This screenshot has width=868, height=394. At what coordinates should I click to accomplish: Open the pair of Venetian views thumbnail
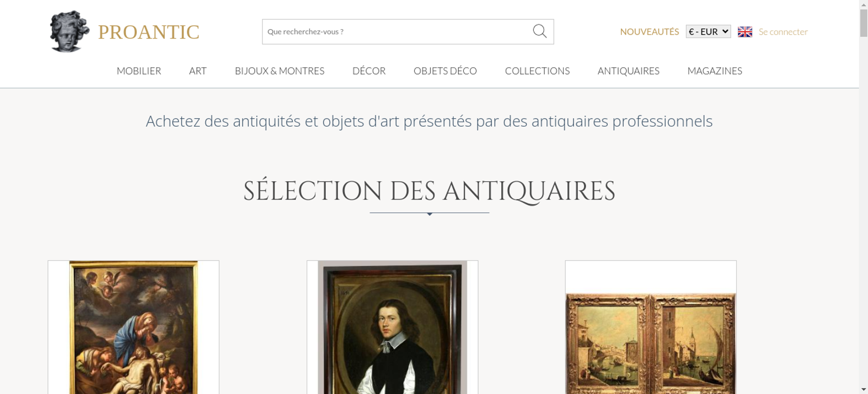coord(651,328)
